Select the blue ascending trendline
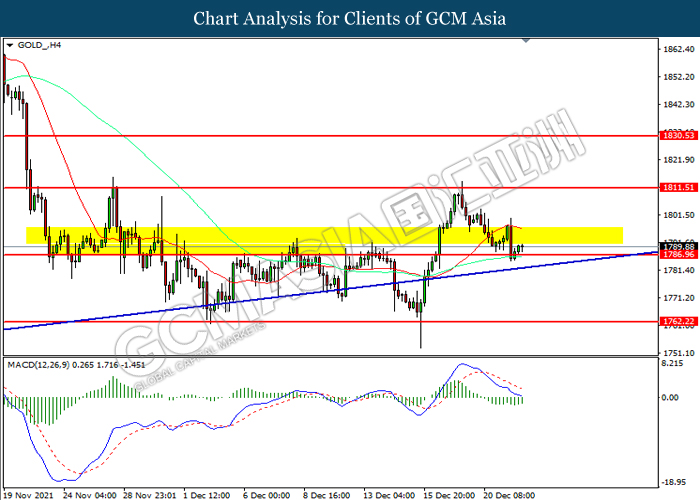 pyautogui.click(x=330, y=291)
